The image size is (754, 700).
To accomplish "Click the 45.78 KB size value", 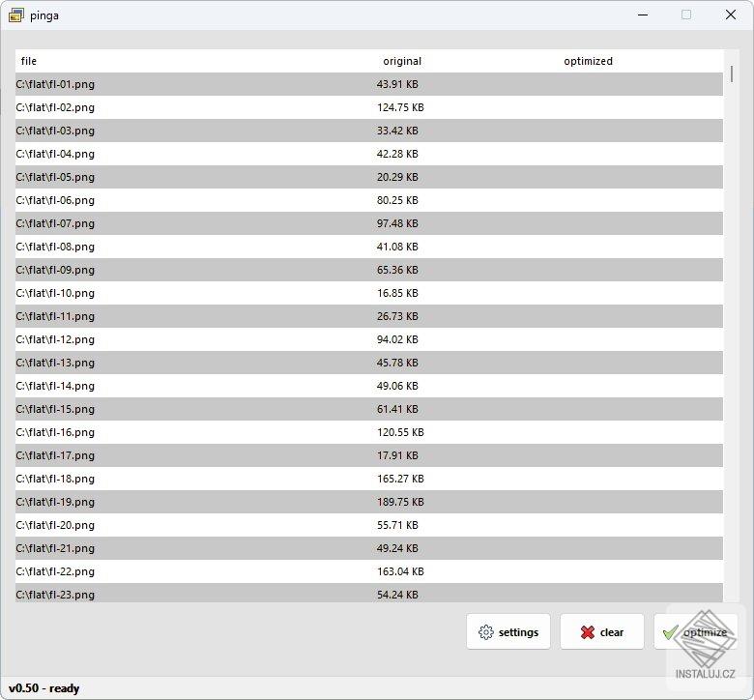I will (397, 363).
